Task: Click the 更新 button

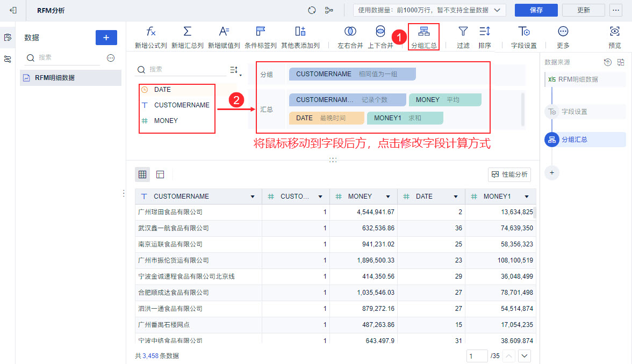Action: click(583, 10)
